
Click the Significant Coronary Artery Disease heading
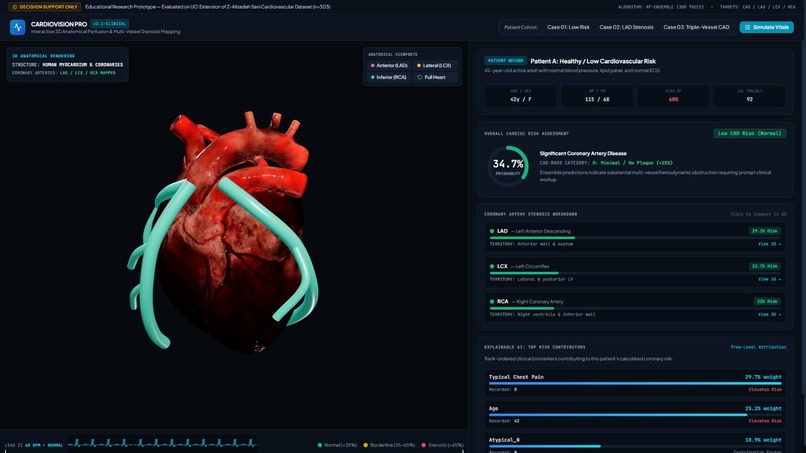583,153
